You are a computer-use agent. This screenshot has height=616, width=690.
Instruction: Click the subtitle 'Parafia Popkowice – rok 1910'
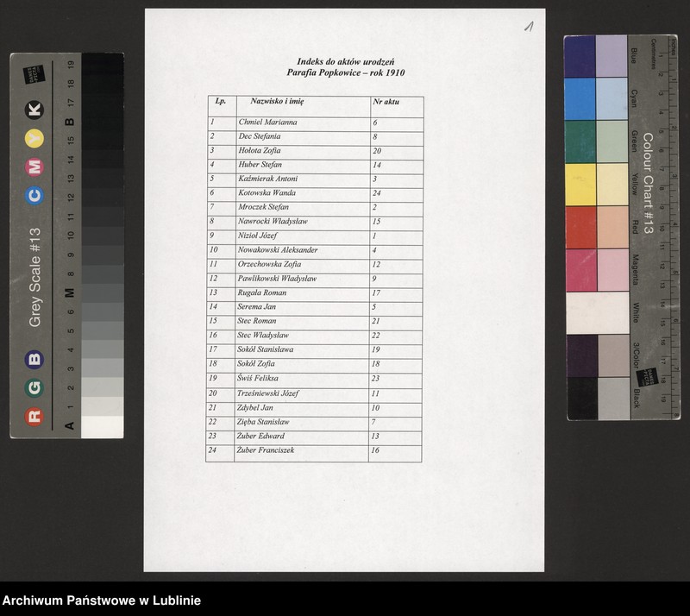[346, 72]
